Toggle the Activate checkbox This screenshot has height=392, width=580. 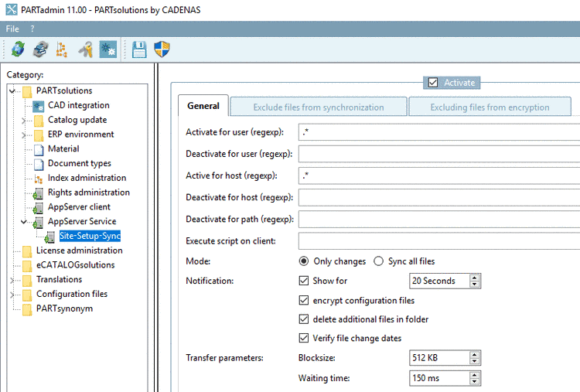click(433, 83)
